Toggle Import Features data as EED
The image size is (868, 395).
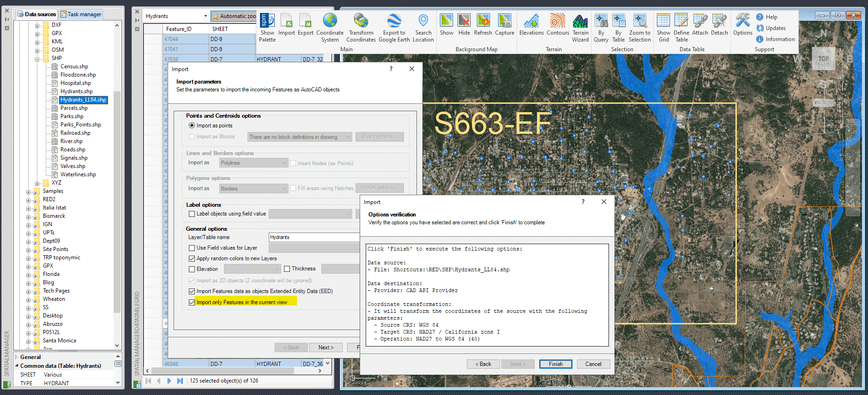tap(192, 291)
